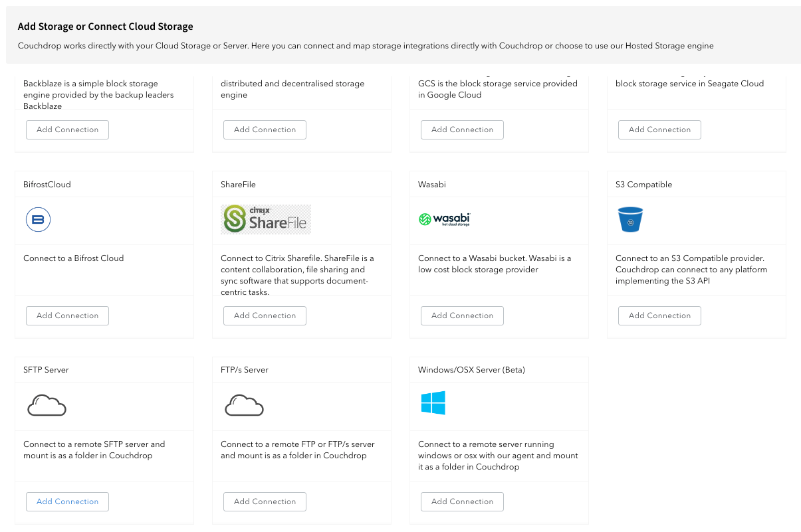Add Connection for the GCS Google Cloud card

click(462, 130)
